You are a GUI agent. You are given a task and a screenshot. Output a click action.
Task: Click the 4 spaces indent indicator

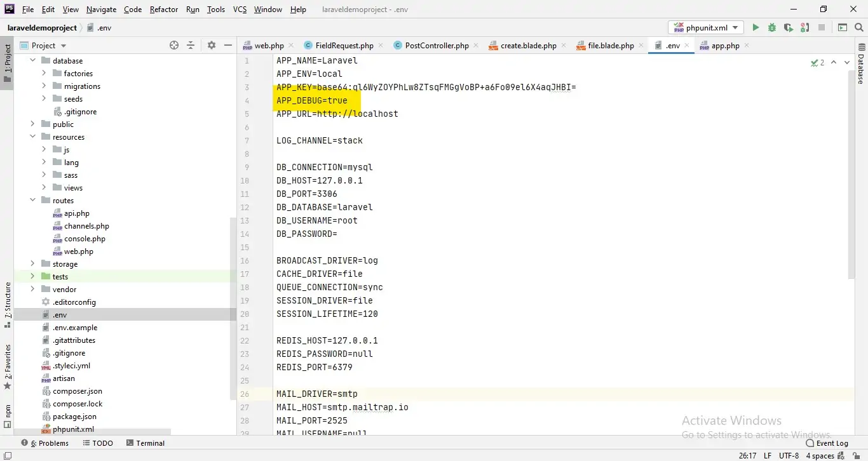[820, 455]
